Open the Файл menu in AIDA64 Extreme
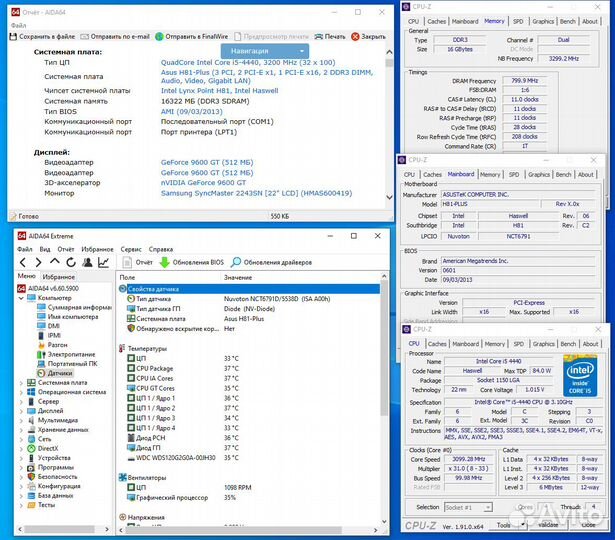Screen dimensions: 615x540 pos(24,249)
